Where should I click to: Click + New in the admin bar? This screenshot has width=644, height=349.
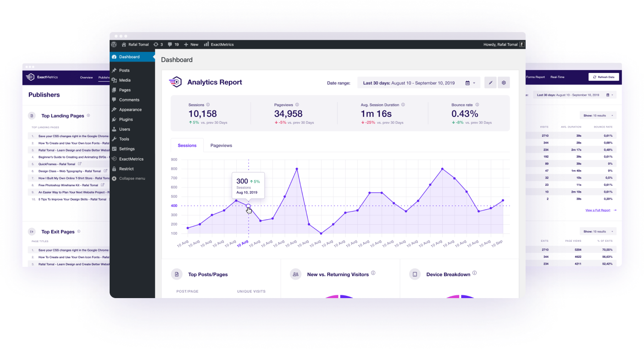pos(191,44)
